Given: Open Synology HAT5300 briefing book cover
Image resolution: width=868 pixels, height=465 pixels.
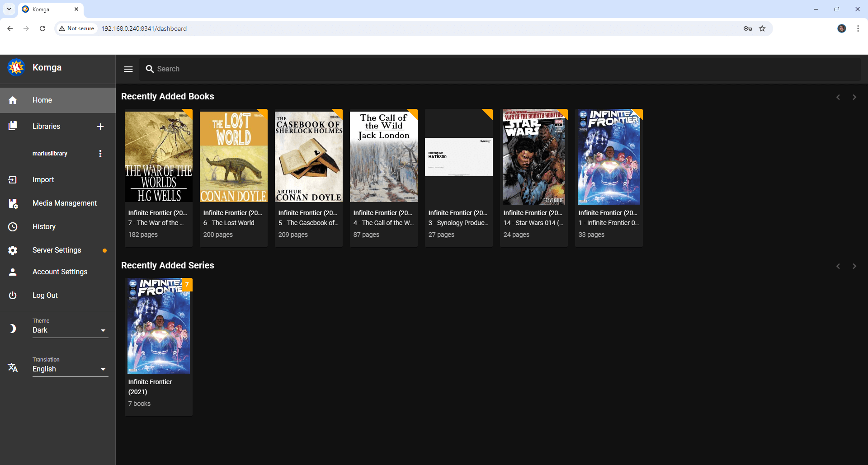Looking at the screenshot, I should (459, 157).
